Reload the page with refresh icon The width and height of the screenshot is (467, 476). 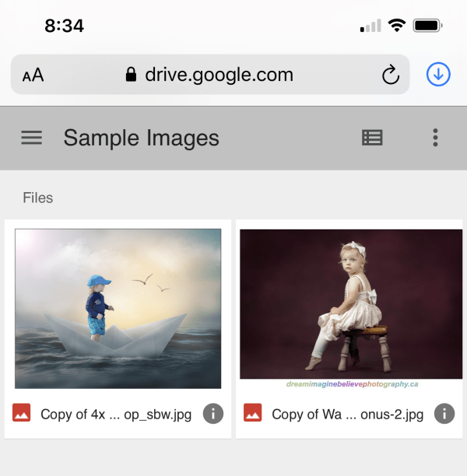point(390,75)
